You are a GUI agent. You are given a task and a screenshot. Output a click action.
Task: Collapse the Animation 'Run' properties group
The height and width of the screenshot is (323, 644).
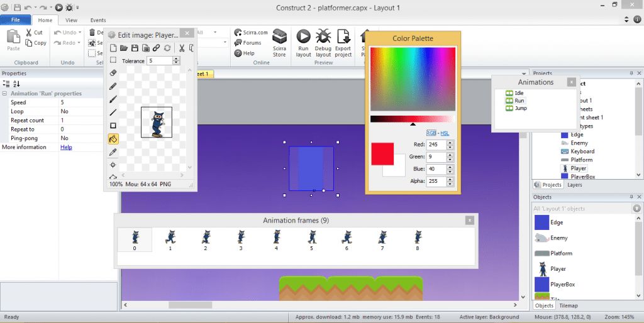pyautogui.click(x=4, y=94)
